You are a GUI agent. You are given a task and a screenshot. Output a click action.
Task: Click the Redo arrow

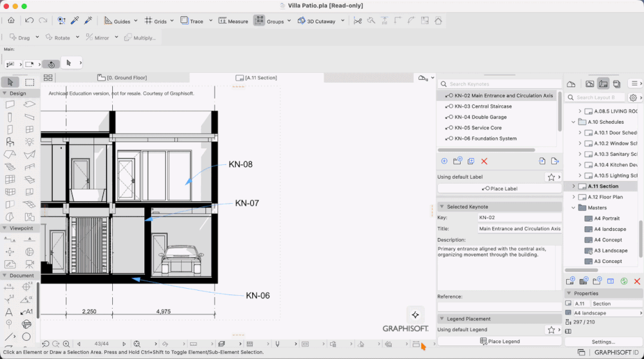point(43,21)
